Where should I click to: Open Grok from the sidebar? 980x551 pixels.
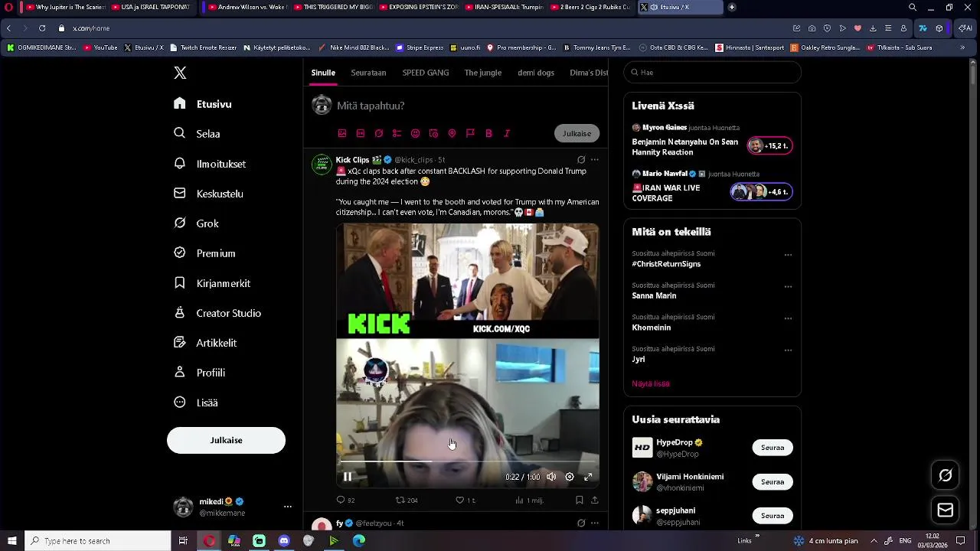click(196, 223)
